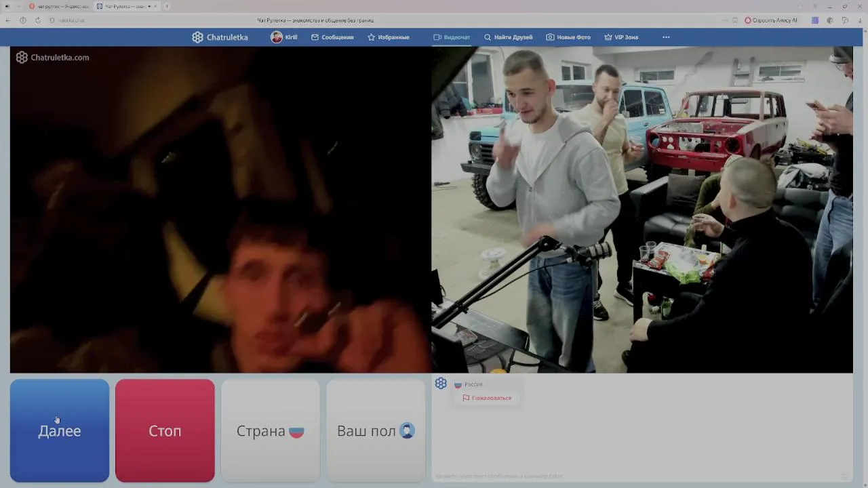Click your own webcam video feed

coord(642,209)
